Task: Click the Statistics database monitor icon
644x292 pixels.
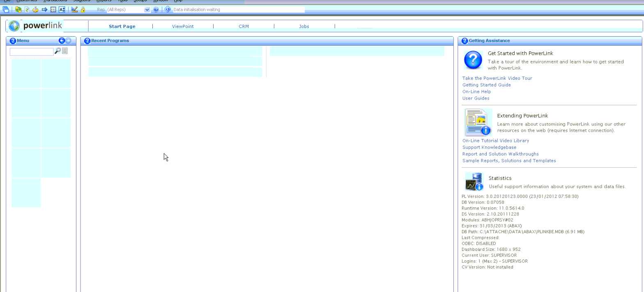Action: click(474, 182)
